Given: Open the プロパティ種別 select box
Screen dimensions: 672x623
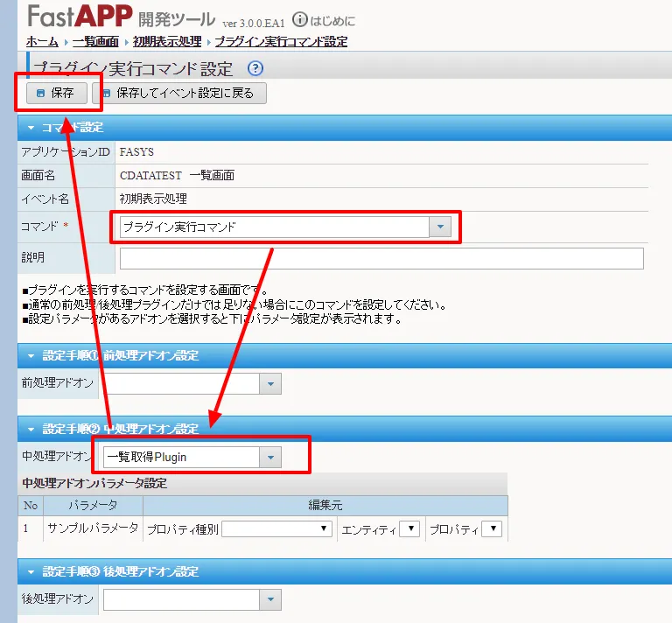Looking at the screenshot, I should pos(276,528).
